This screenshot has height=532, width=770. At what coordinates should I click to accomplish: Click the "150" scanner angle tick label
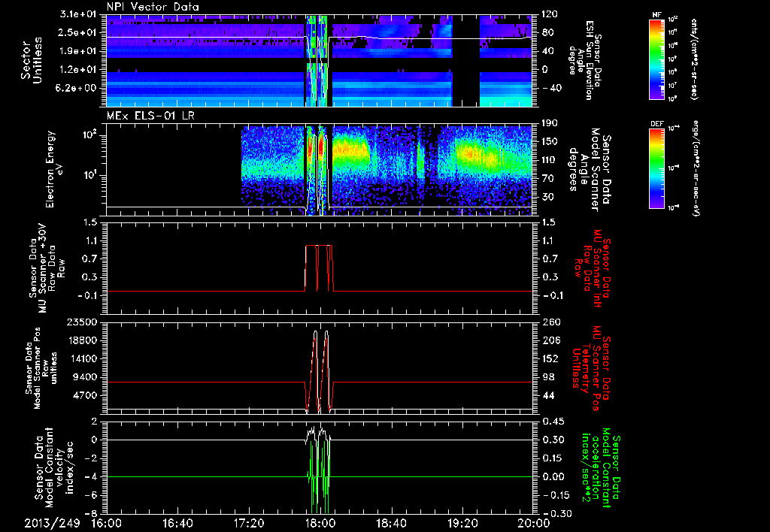(x=549, y=142)
